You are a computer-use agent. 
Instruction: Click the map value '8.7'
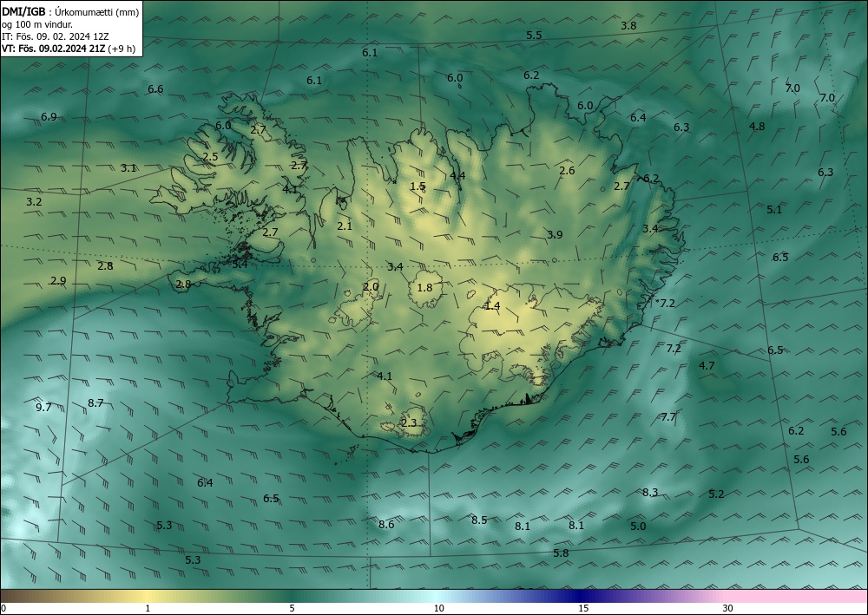point(95,403)
